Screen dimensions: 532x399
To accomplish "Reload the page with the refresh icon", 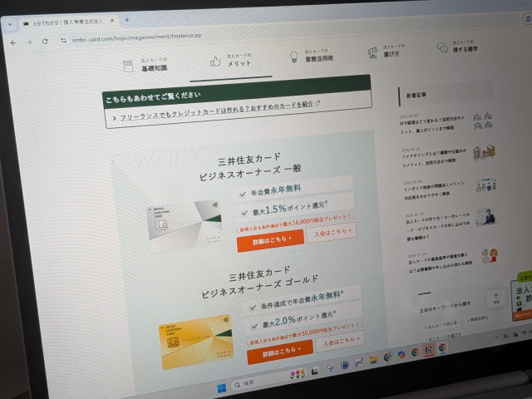I will pos(45,42).
